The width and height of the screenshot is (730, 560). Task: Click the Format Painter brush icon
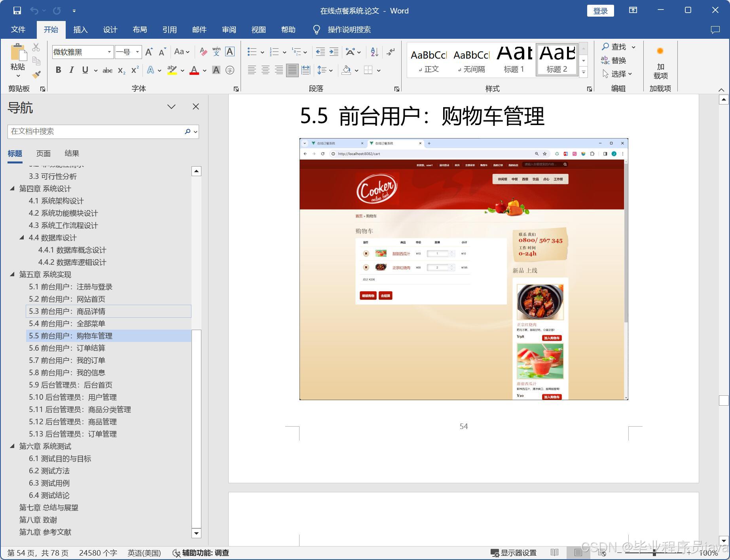coord(36,74)
